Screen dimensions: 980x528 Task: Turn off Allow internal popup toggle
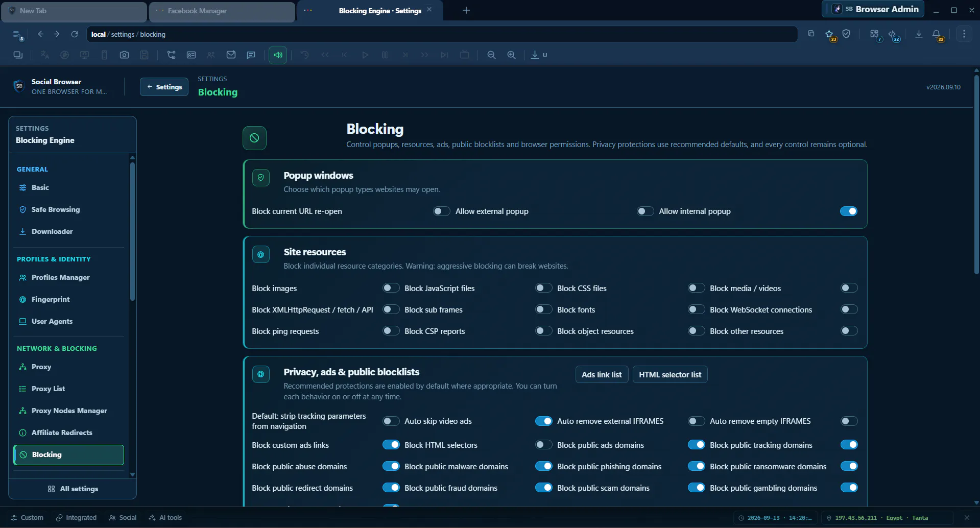point(849,211)
